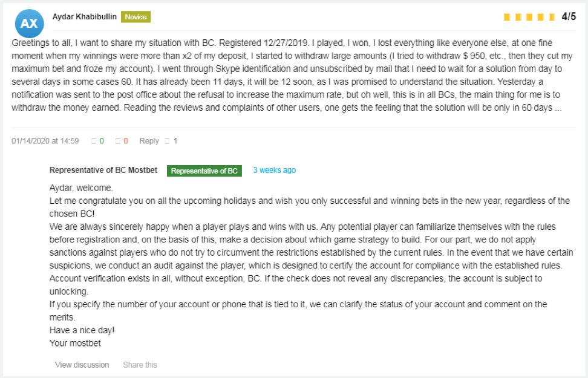
Task: Click the Novice badge
Action: pos(136,17)
